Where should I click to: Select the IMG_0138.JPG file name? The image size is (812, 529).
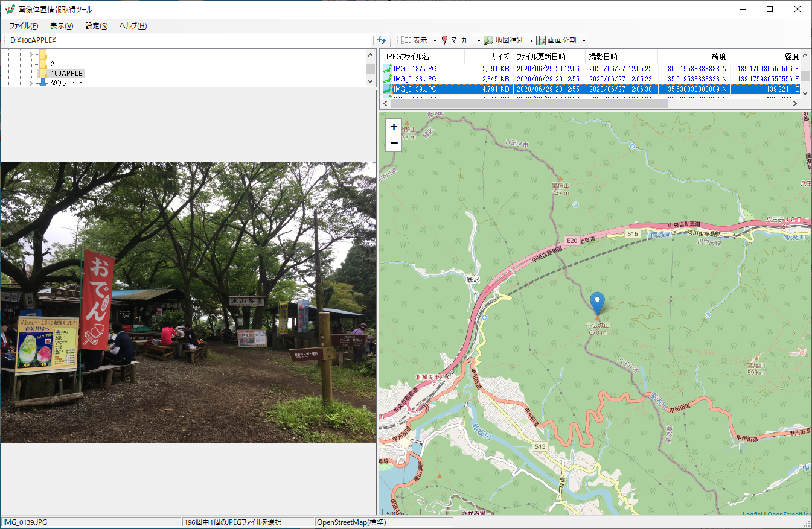click(415, 79)
